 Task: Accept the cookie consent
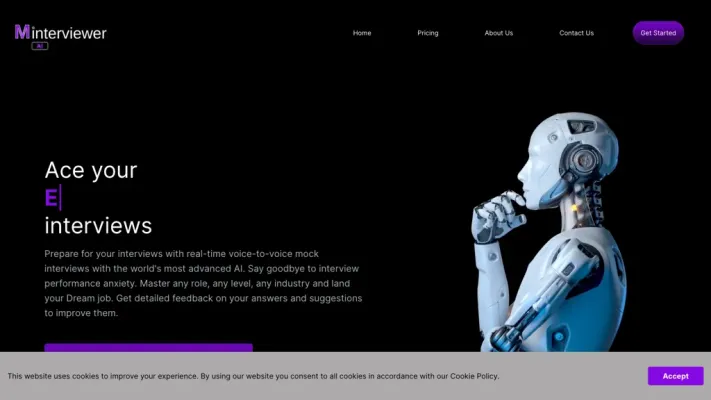coord(675,376)
